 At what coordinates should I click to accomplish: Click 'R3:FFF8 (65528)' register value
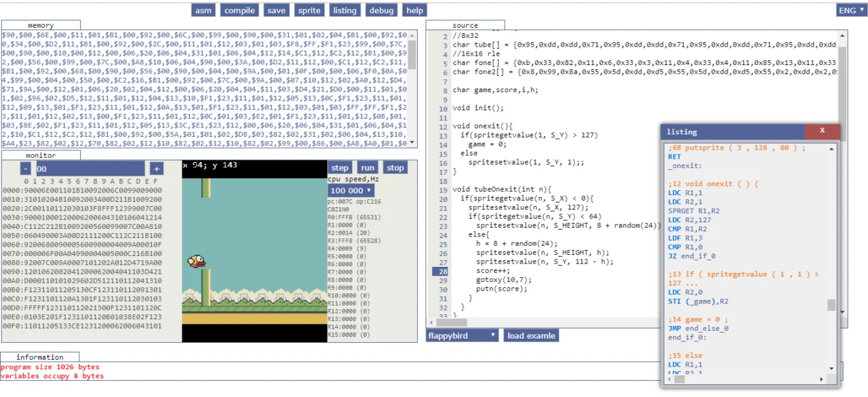pyautogui.click(x=355, y=239)
